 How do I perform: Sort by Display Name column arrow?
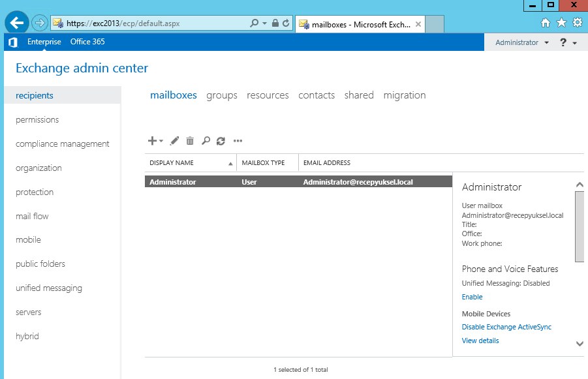click(230, 164)
